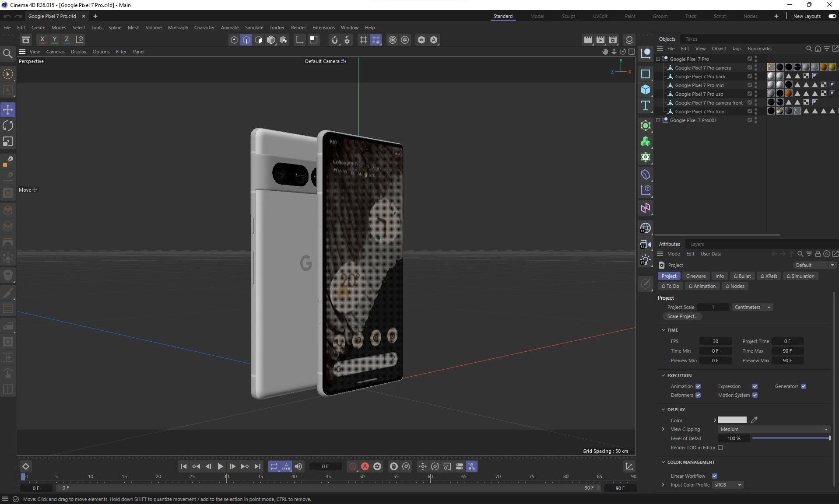Open the viewport Cameras menu
This screenshot has height=504, width=839.
click(55, 52)
